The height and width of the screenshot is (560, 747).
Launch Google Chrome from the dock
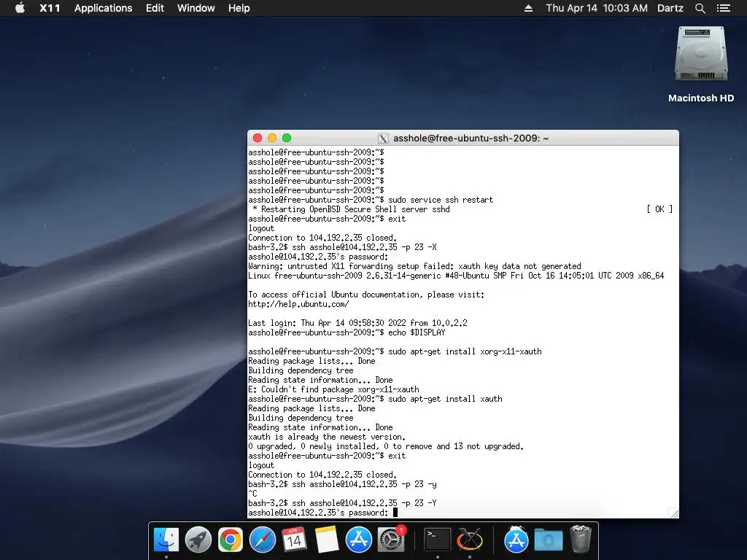(230, 540)
